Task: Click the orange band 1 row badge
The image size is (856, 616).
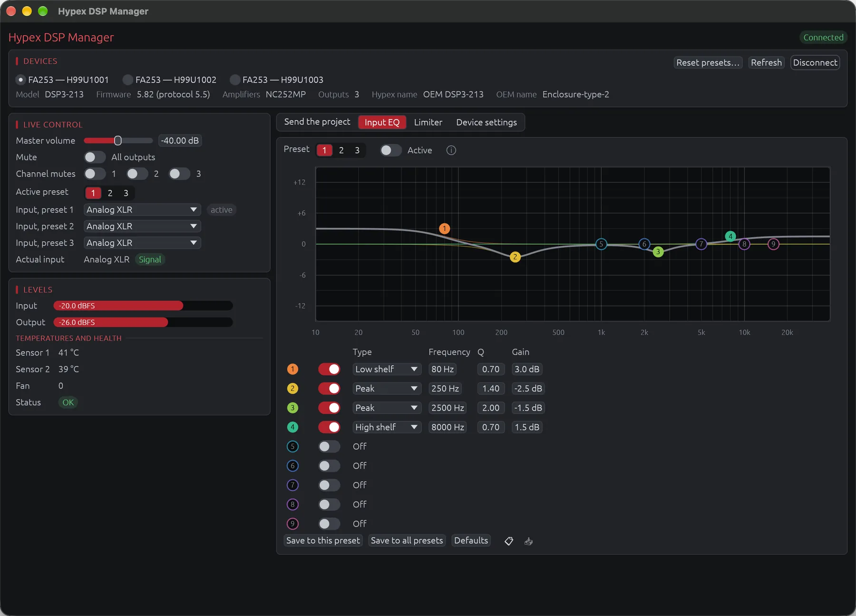Action: [292, 369]
